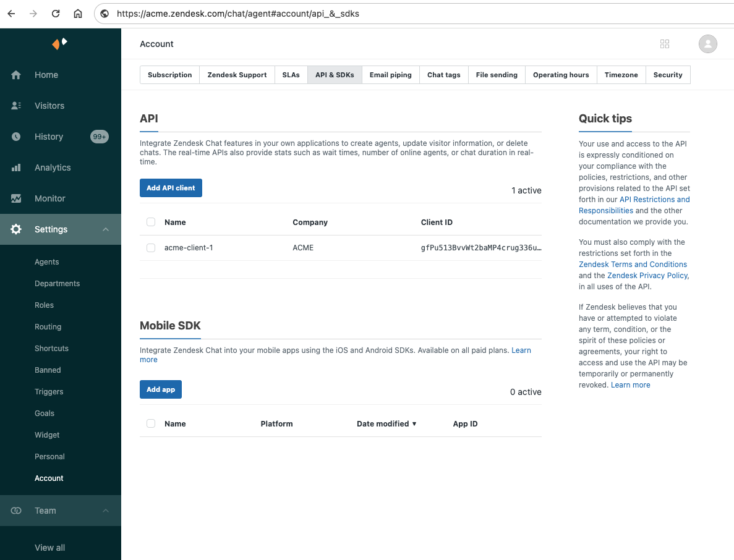Click the Monitor icon in sidebar
The image size is (734, 560).
16,198
